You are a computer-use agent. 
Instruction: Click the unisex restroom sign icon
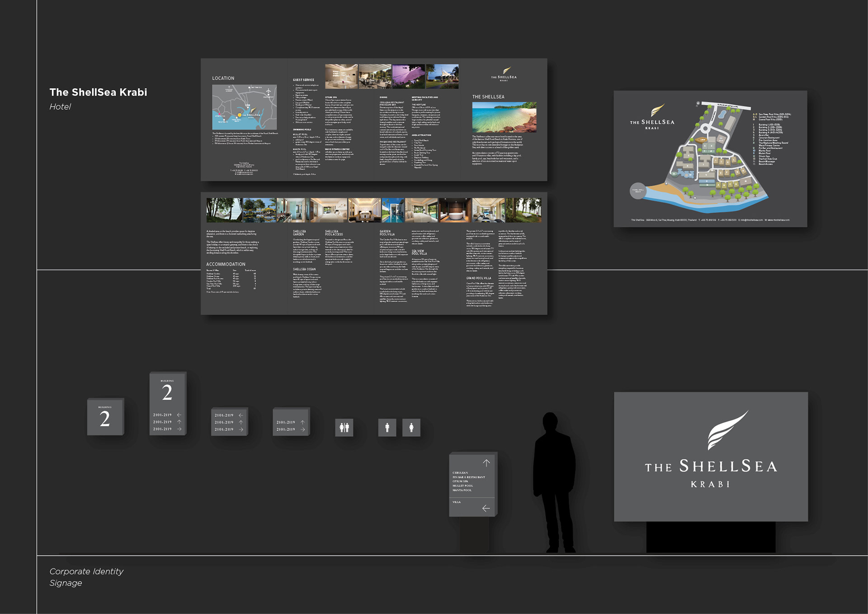(x=344, y=427)
